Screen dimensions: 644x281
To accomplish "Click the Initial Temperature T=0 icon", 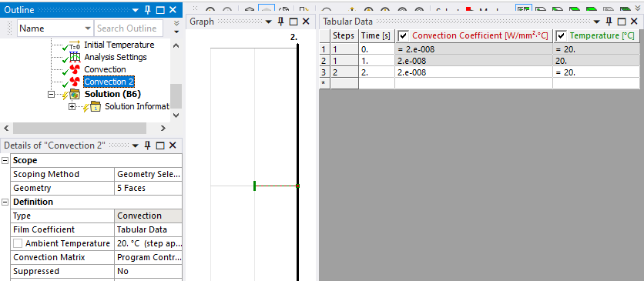I will click(75, 45).
